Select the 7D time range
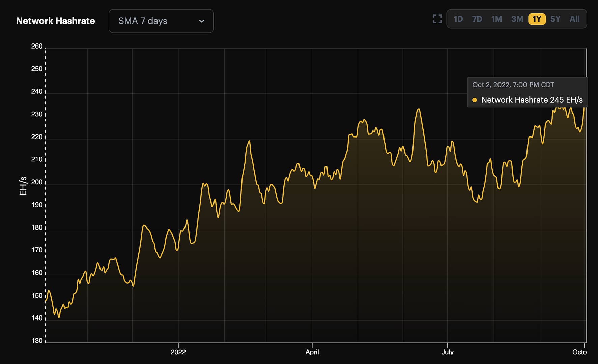The height and width of the screenshot is (364, 598). (x=477, y=19)
